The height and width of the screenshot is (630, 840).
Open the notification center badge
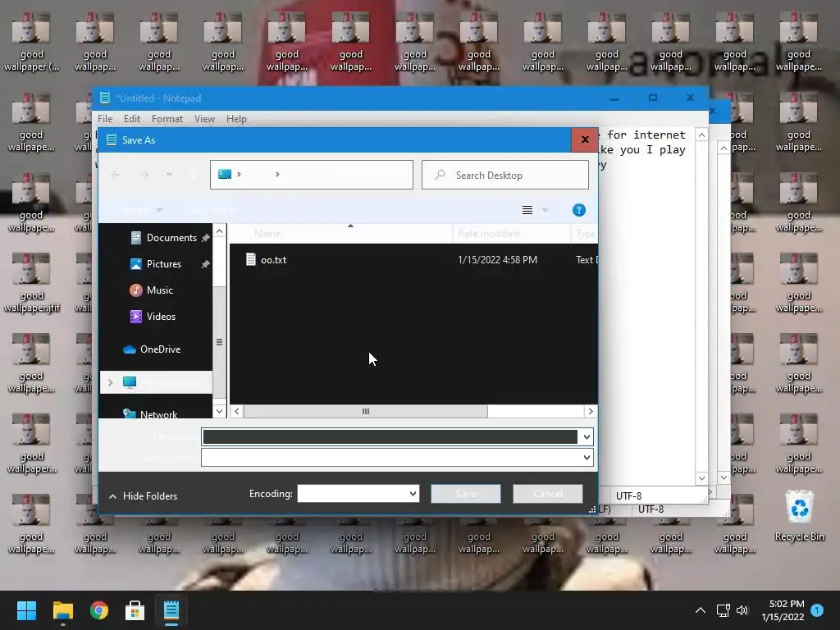(x=817, y=610)
